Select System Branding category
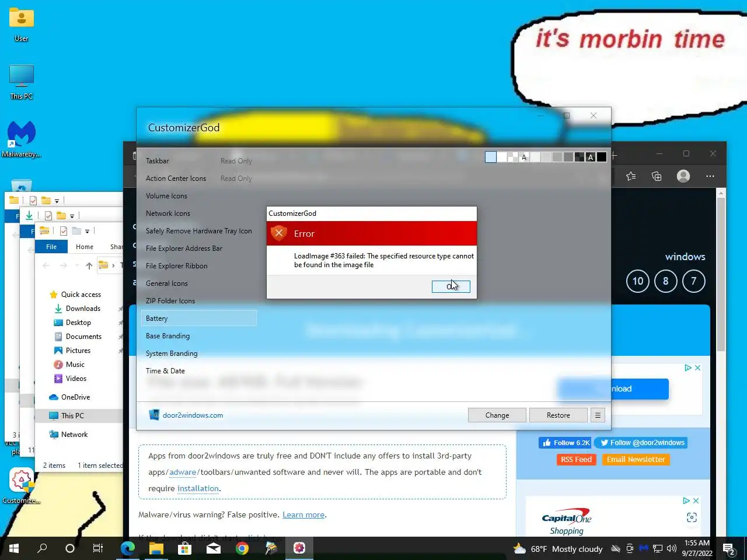This screenshot has width=747, height=560. coord(172,353)
